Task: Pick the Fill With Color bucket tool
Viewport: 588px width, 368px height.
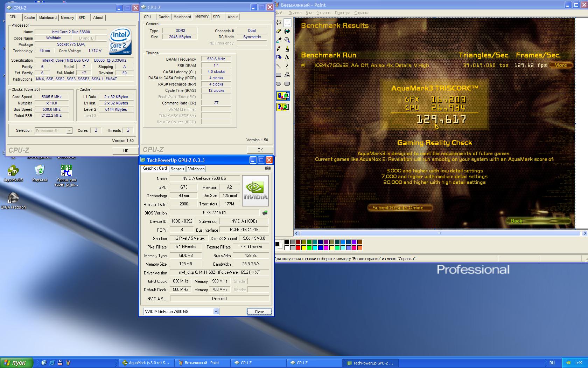Action: point(287,32)
